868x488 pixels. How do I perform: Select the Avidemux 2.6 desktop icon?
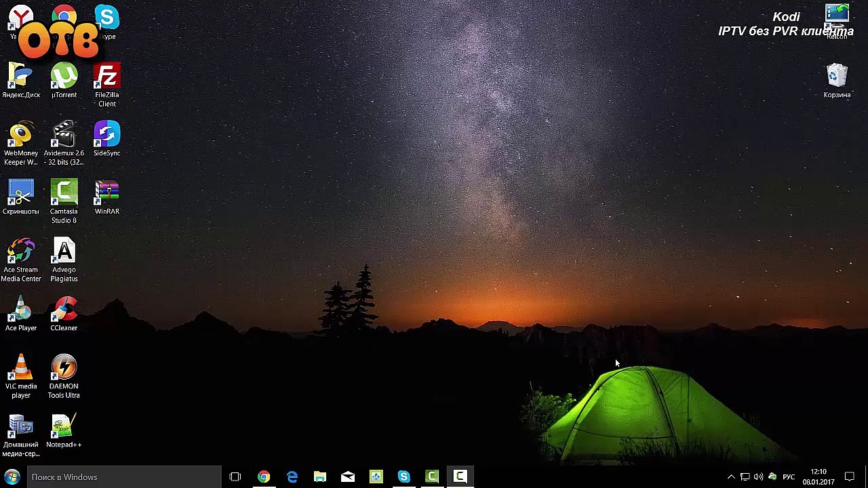[x=64, y=144]
